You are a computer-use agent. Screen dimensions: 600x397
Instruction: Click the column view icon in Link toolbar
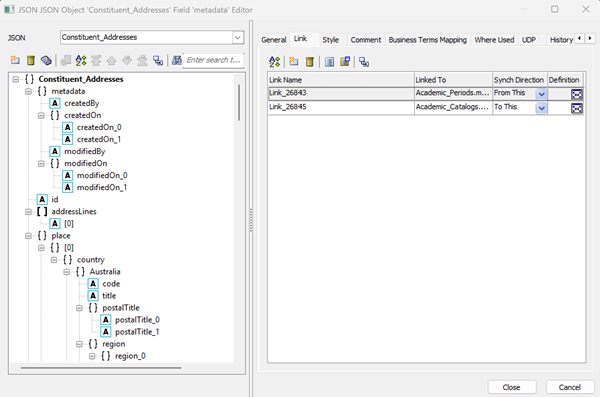(x=329, y=62)
